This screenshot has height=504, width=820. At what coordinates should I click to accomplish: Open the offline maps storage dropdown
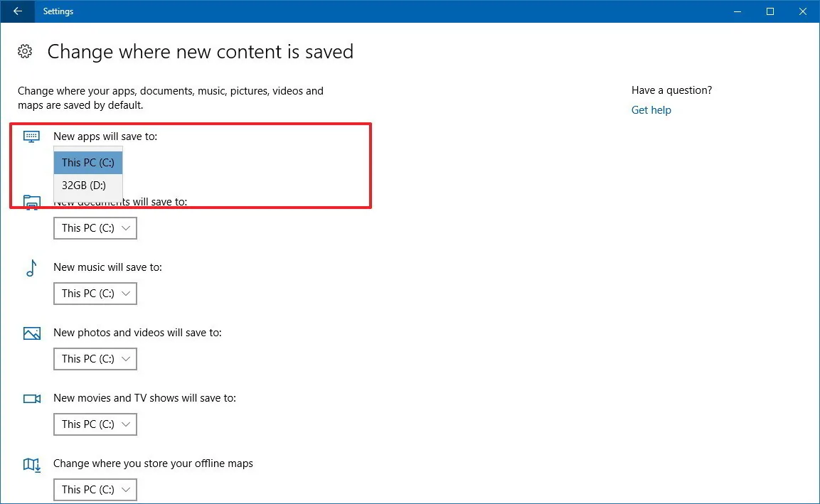[95, 489]
